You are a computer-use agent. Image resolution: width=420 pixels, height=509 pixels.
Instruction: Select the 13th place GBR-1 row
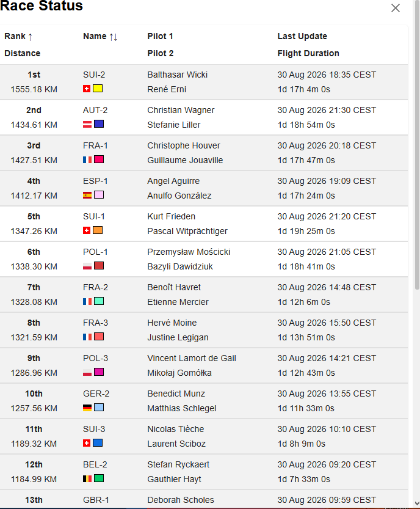pyautogui.click(x=204, y=499)
